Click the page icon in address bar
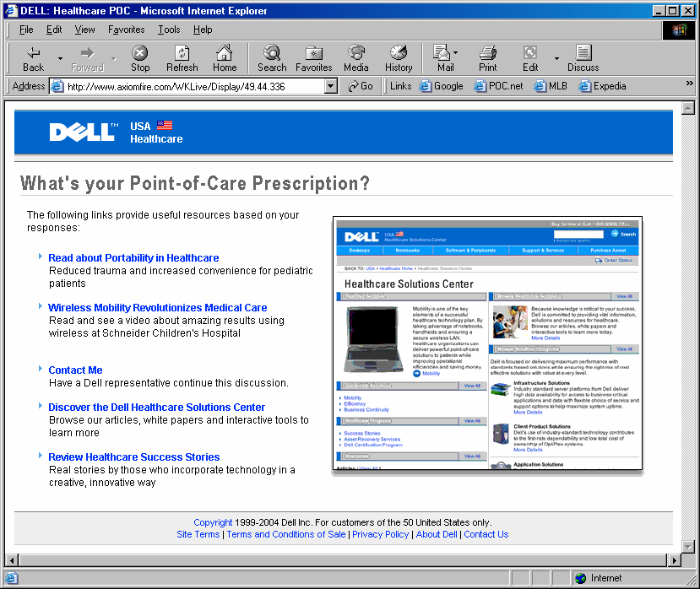The width and height of the screenshot is (700, 589). (57, 86)
